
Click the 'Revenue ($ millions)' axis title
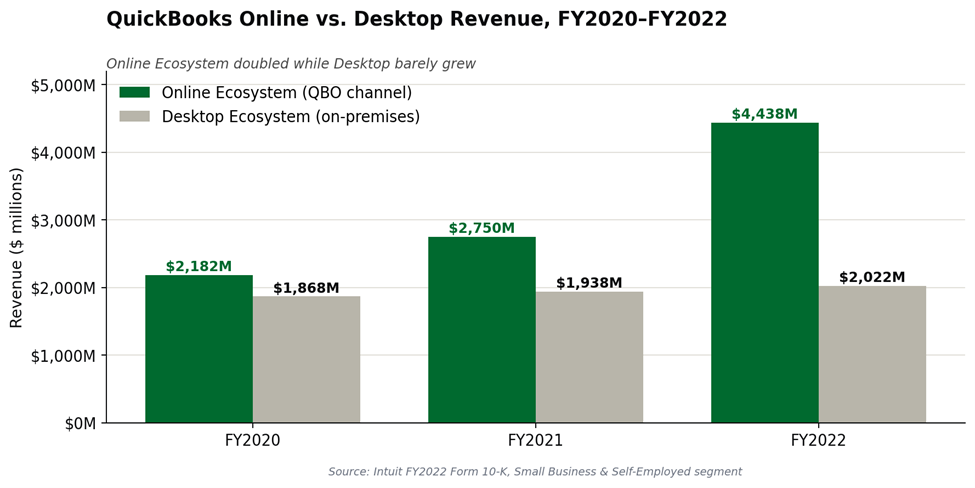point(16,247)
